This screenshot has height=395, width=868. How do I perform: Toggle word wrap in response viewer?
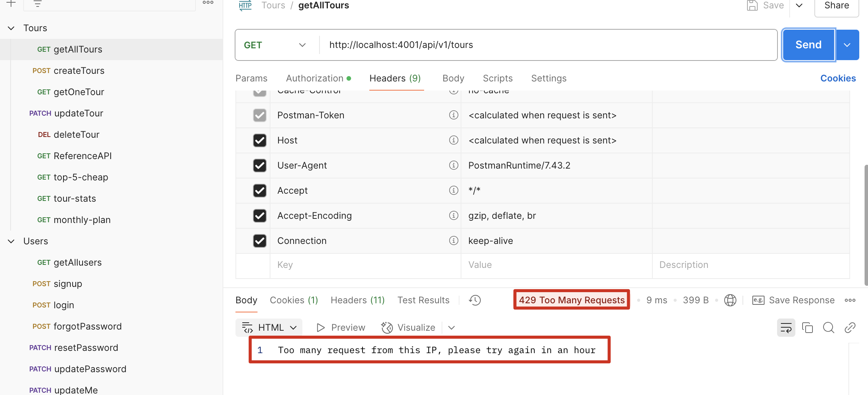click(x=785, y=328)
